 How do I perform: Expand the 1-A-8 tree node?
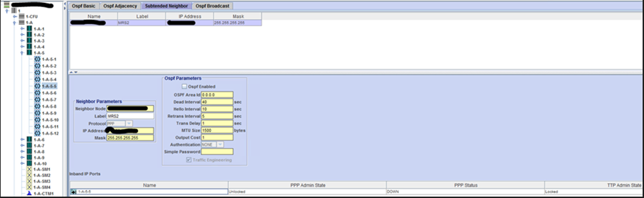pyautogui.click(x=22, y=152)
